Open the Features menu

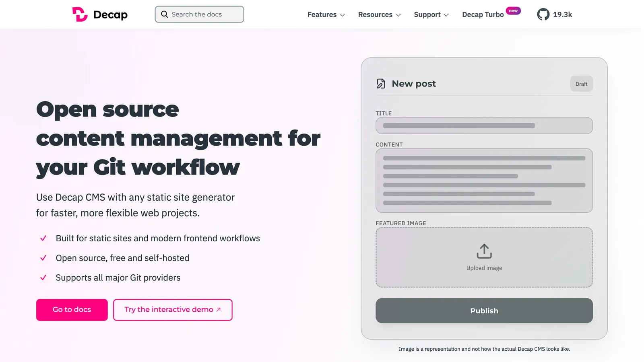tap(326, 14)
